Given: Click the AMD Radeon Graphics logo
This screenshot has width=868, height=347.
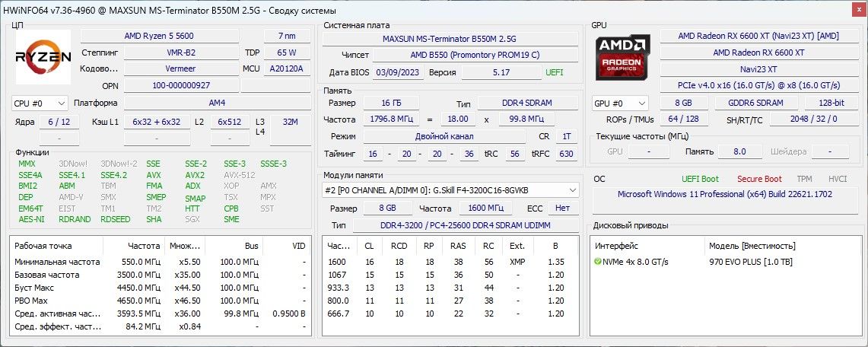Looking at the screenshot, I should tap(623, 59).
